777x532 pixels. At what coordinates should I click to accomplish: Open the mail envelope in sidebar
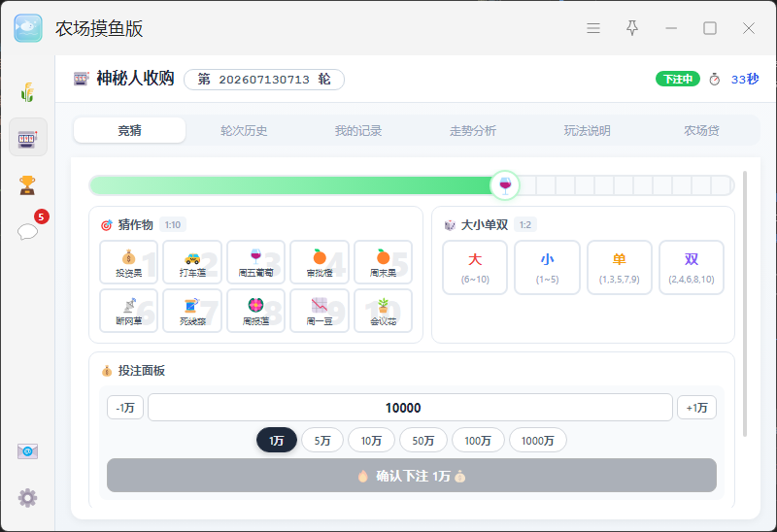[28, 451]
